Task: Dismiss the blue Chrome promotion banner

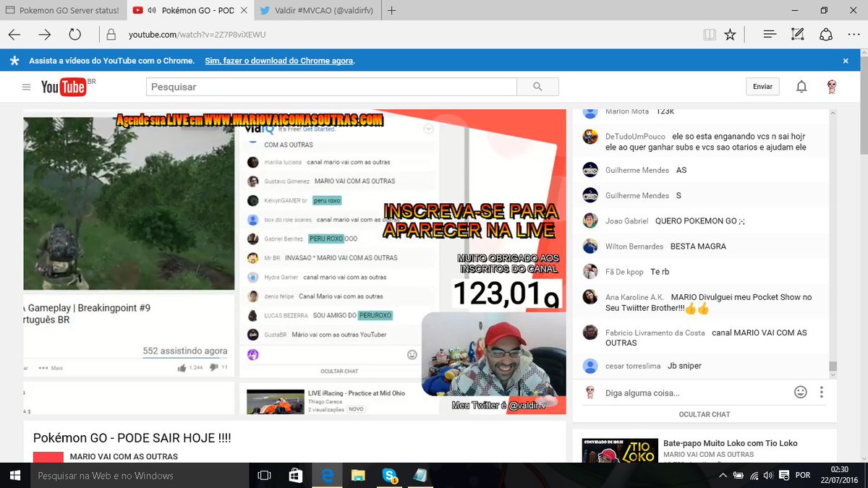Action: (846, 61)
